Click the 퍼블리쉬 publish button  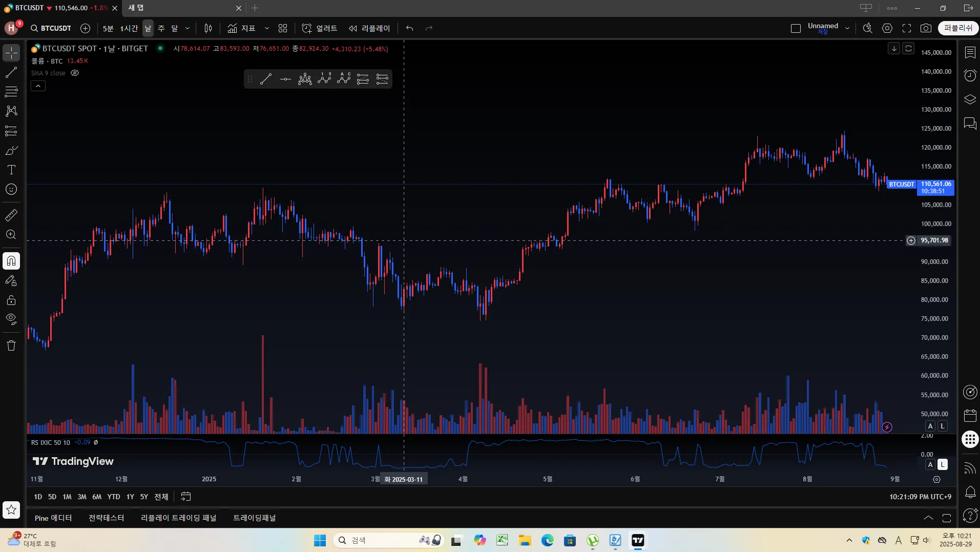(x=958, y=28)
